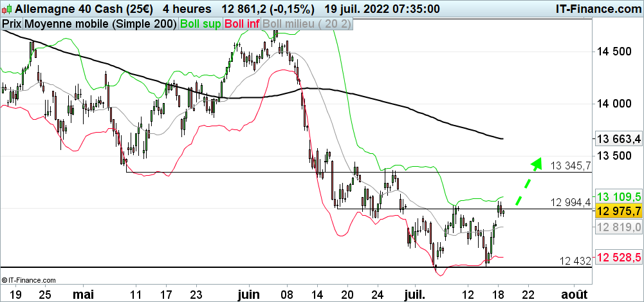Click the grey 12 819,0 price tag
644x302 pixels.
click(618, 227)
